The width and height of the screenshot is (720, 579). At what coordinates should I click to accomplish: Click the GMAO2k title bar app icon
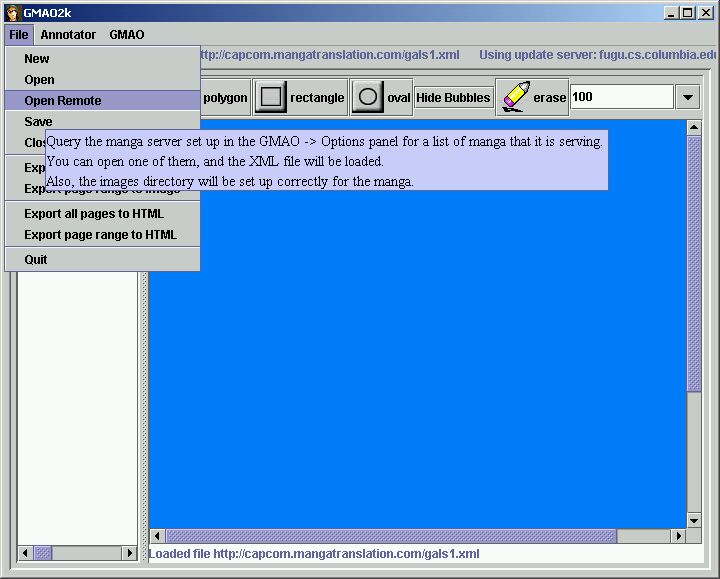12,13
